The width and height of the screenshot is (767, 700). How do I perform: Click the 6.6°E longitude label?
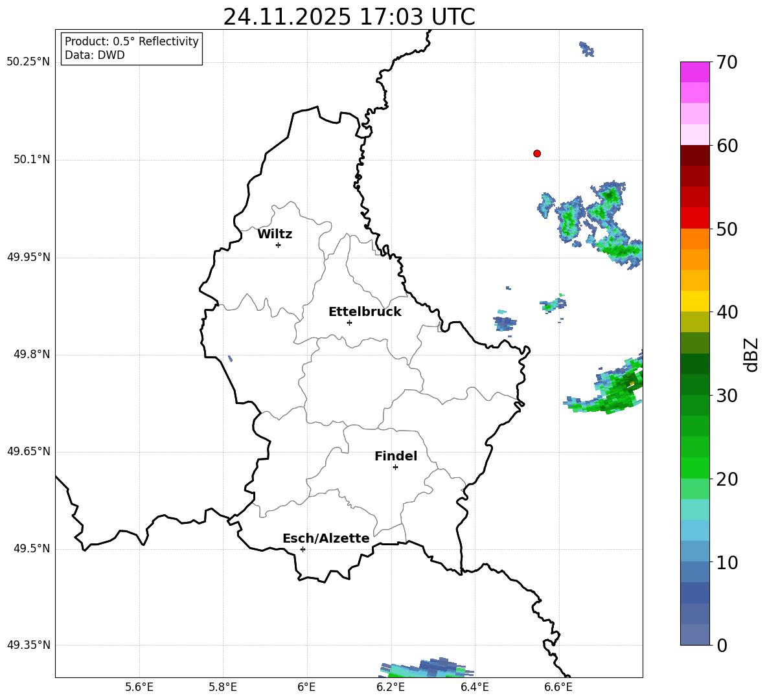pyautogui.click(x=558, y=687)
